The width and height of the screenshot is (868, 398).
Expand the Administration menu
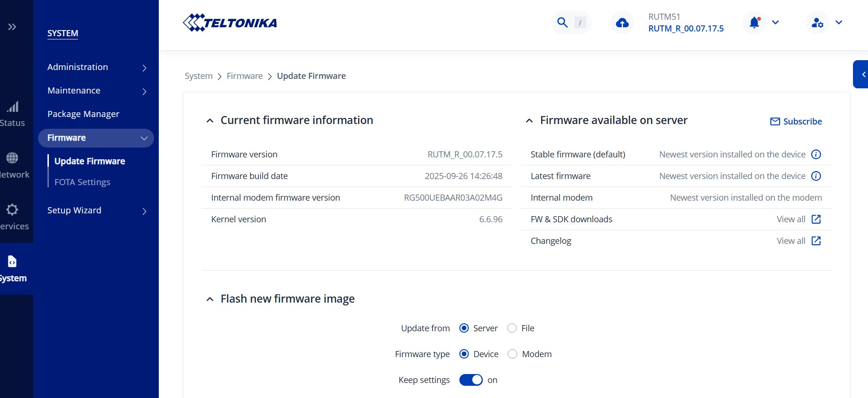click(x=96, y=67)
